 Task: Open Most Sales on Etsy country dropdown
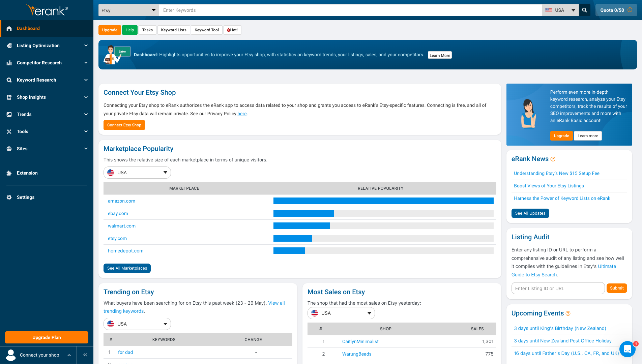click(x=341, y=313)
